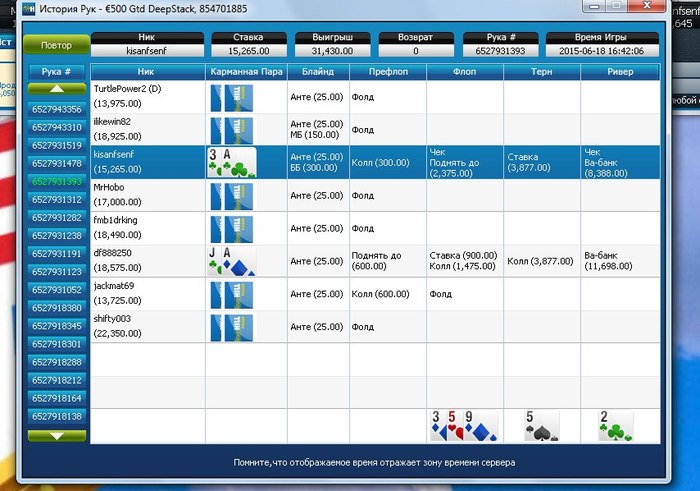
Task: Select hand 6527931282
Action: (57, 218)
